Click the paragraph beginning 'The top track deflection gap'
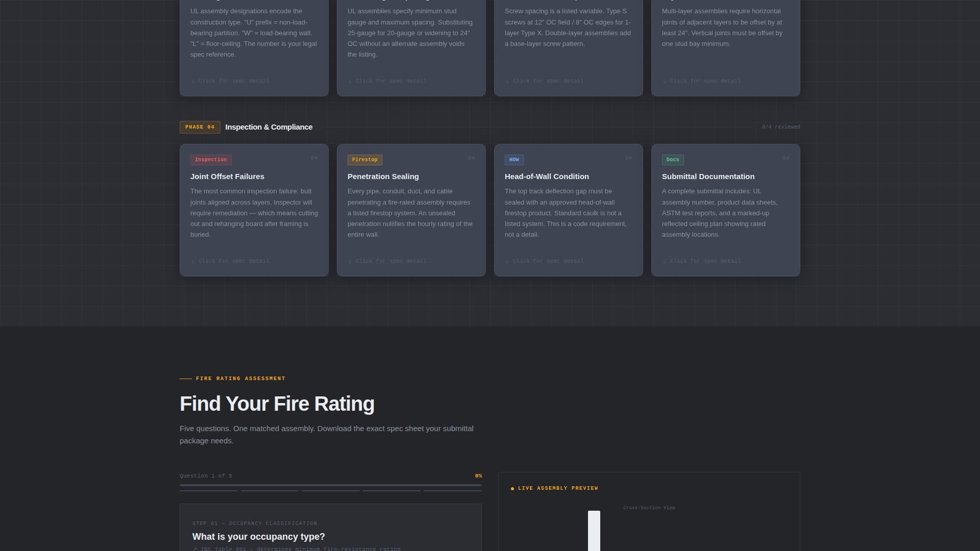Image resolution: width=980 pixels, height=551 pixels. point(567,213)
